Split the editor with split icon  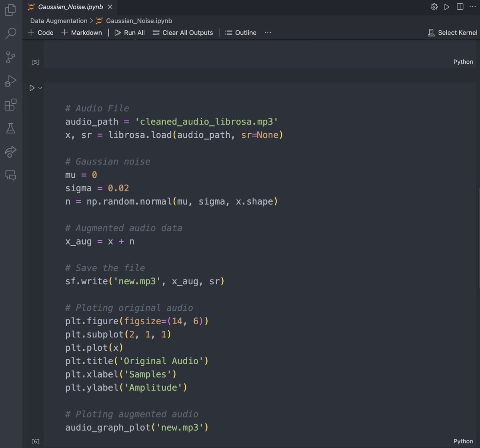pos(460,7)
